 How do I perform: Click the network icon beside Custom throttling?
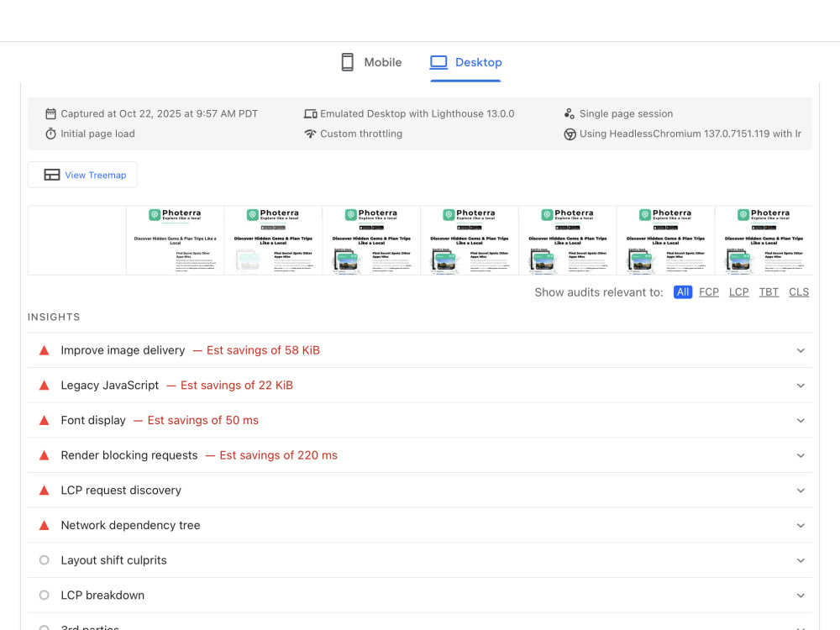pos(310,134)
